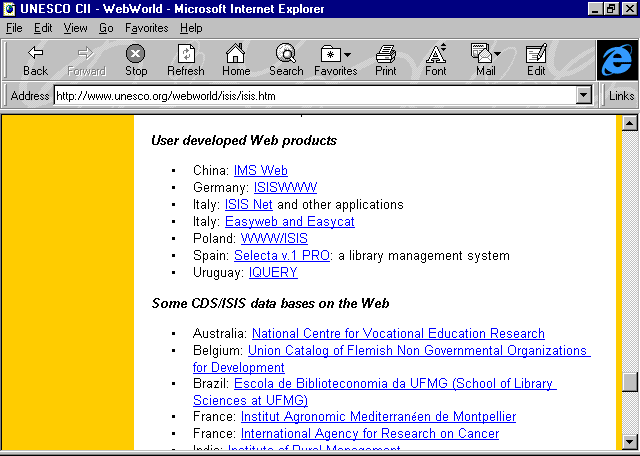
Task: Open International Agency for Research on Cancer
Action: pos(370,433)
